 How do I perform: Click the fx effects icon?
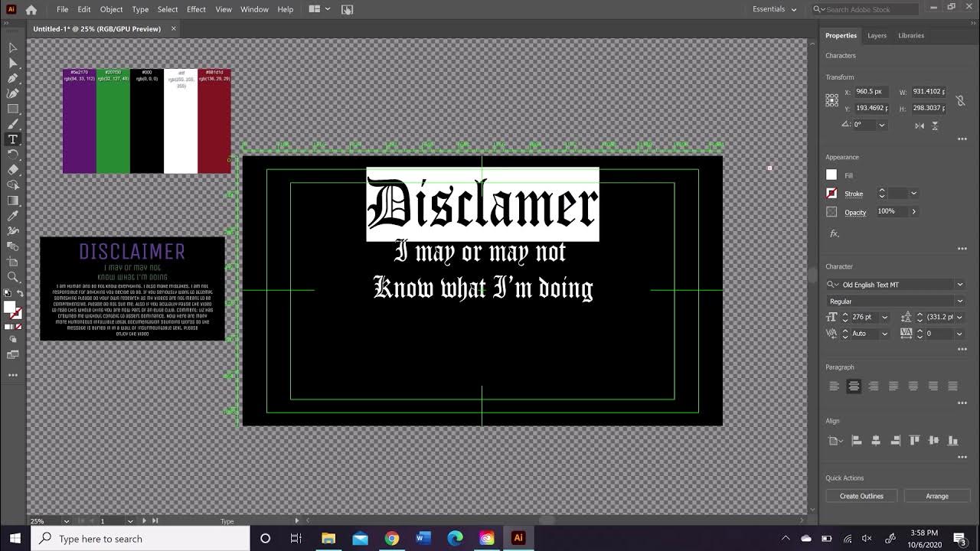(835, 233)
